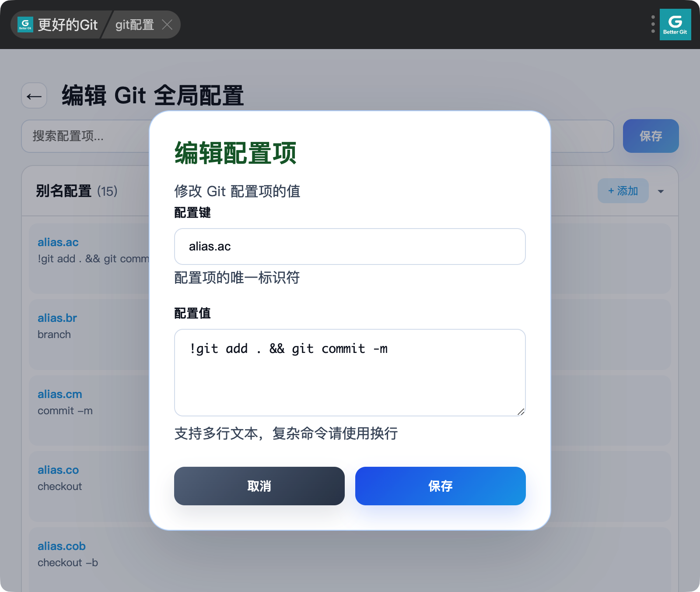Screen dimensions: 700x592
Task: Click inside the 配置值 textarea
Action: [x=350, y=373]
